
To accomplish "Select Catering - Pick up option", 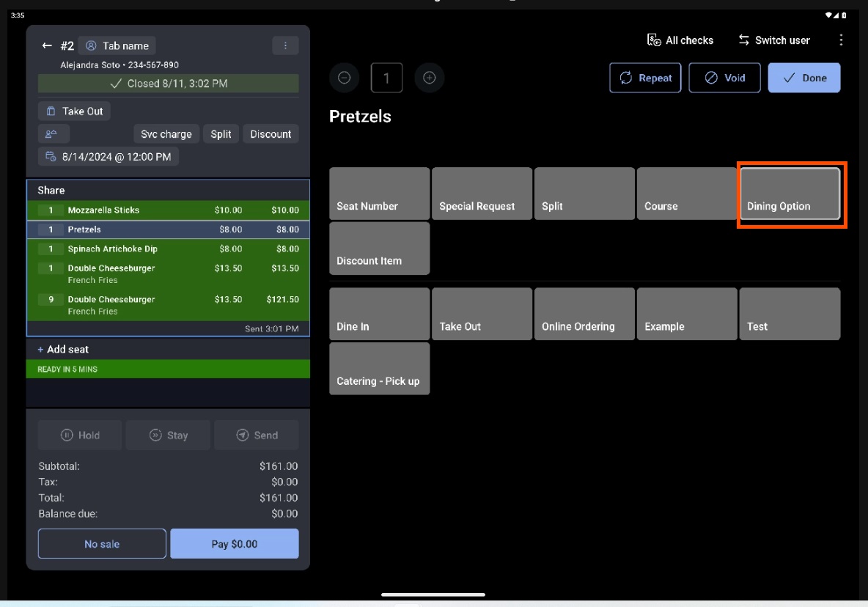I will coord(379,369).
